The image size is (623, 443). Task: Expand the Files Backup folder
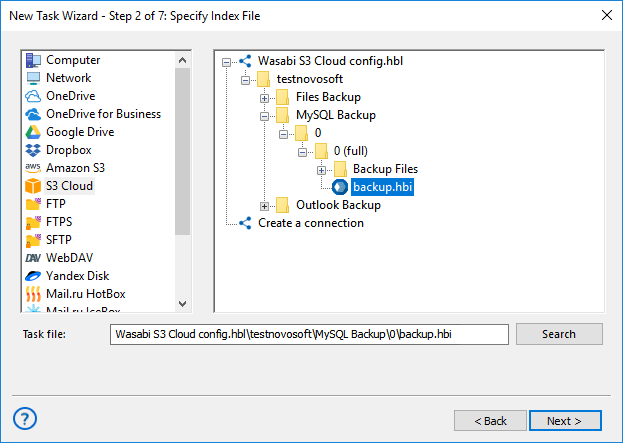(x=265, y=97)
